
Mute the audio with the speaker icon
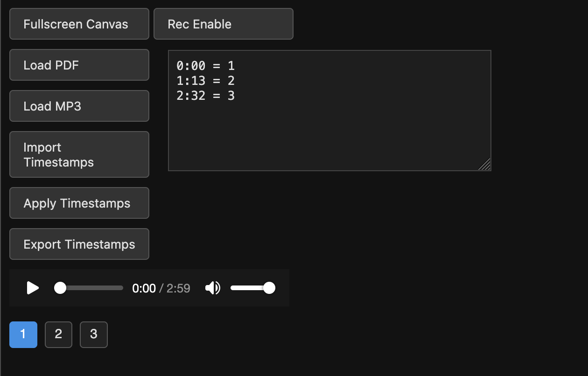click(213, 288)
